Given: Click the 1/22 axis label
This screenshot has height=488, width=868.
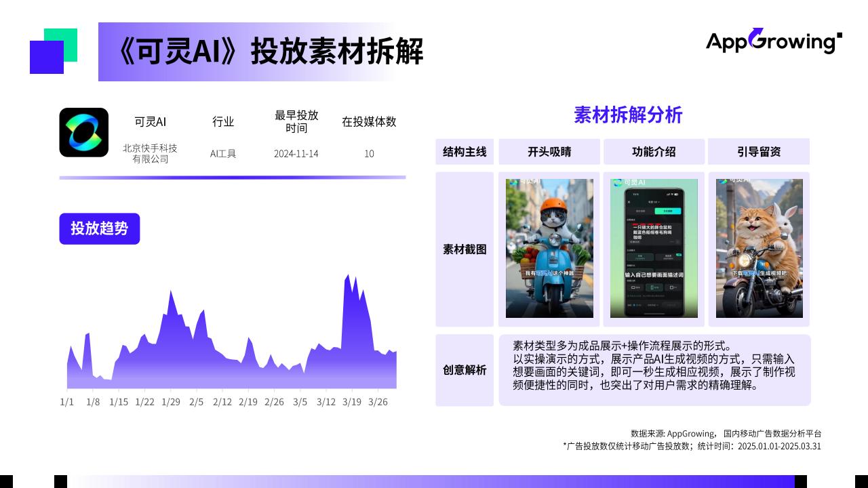Looking at the screenshot, I should [144, 402].
